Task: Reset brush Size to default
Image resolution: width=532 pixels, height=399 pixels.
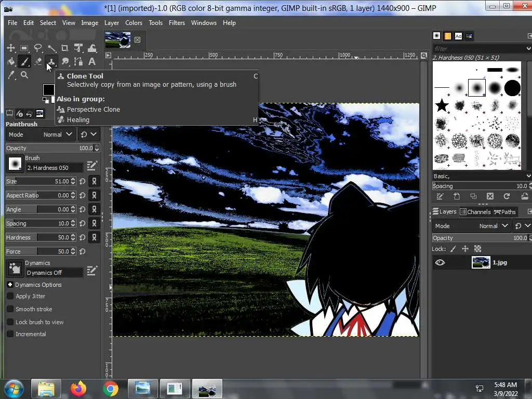Action: coord(83,181)
